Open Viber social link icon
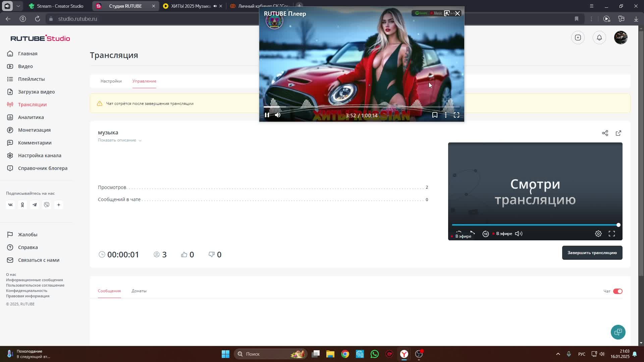Screen dimensions: 644x362 pos(47,205)
